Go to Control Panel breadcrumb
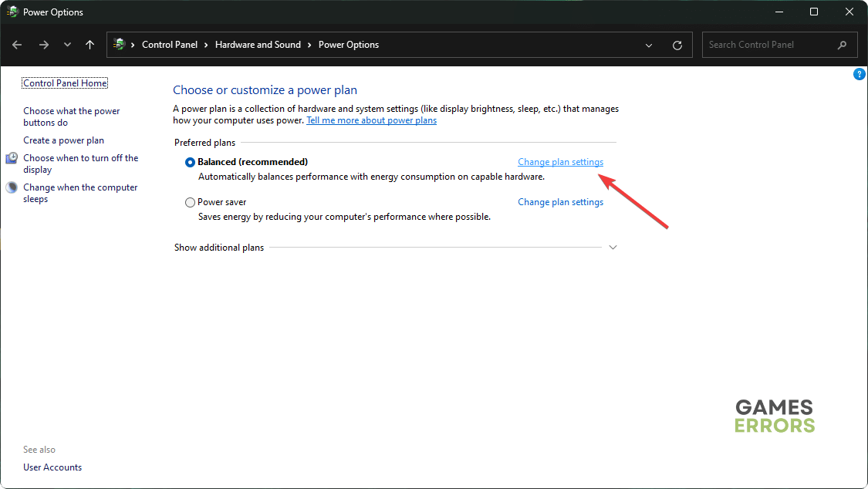Image resolution: width=868 pixels, height=489 pixels. [x=170, y=45]
